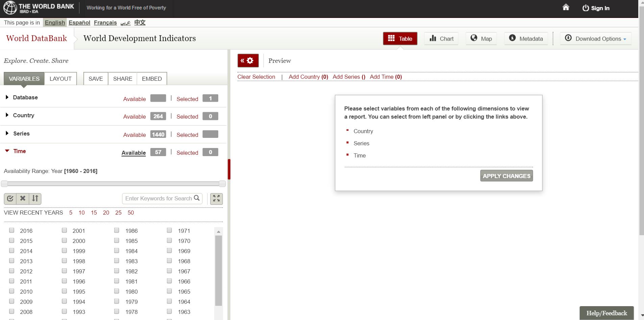644x320 pixels.
Task: Click the World DataBank title link
Action: pyautogui.click(x=36, y=38)
